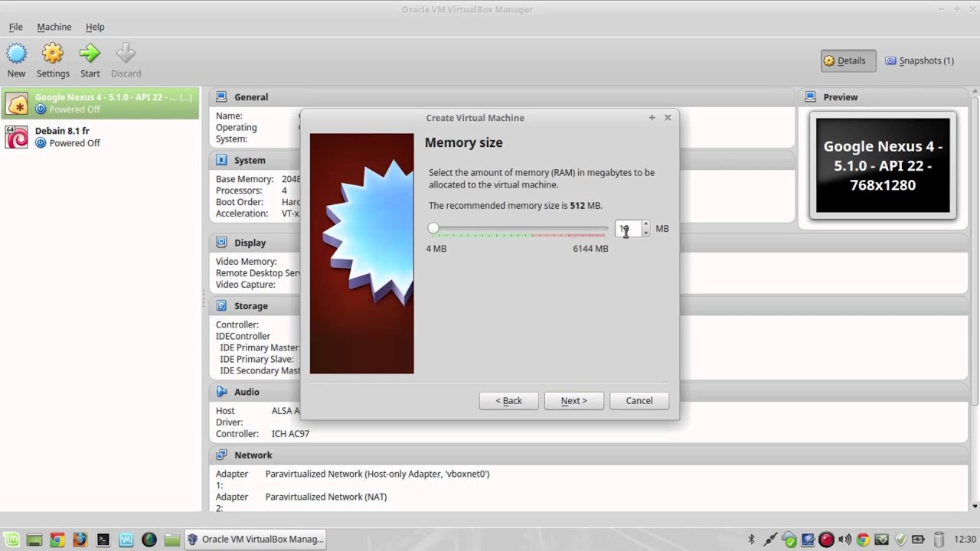Launch Chrome from the taskbar panel

click(57, 540)
